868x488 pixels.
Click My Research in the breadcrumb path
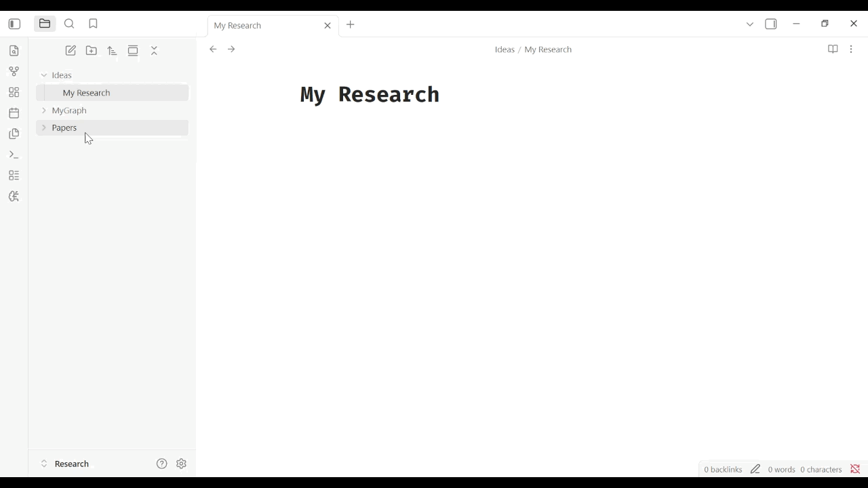coord(548,49)
